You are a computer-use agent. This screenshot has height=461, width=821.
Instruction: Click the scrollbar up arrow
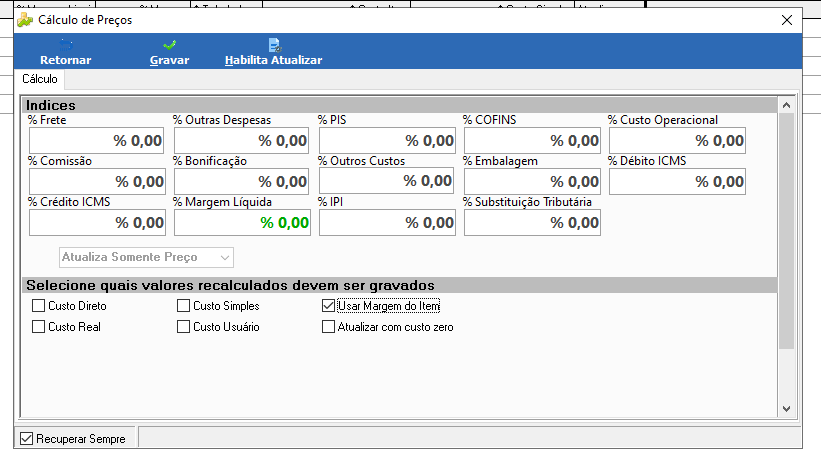click(786, 105)
